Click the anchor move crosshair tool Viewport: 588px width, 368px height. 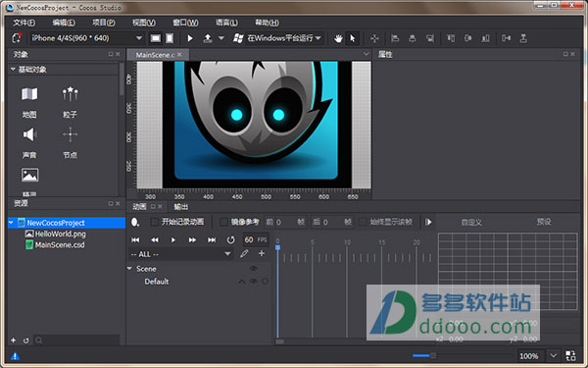click(374, 38)
